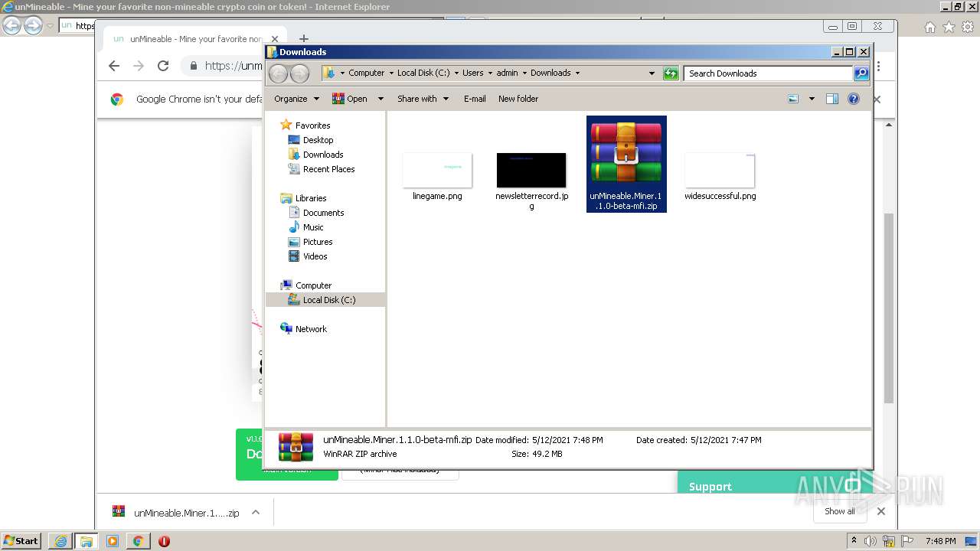Viewport: 980px width, 551px height.
Task: Open the downloaded zip options chevron in Chrome
Action: coord(256,513)
